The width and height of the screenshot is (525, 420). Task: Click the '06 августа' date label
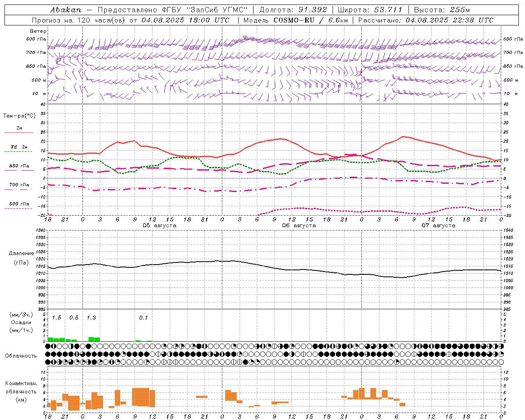299,226
